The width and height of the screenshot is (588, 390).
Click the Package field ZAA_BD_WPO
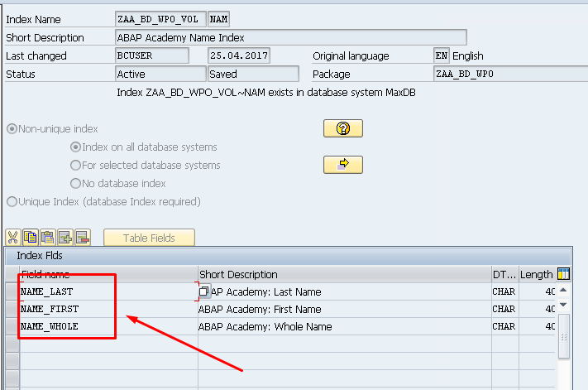(511, 74)
